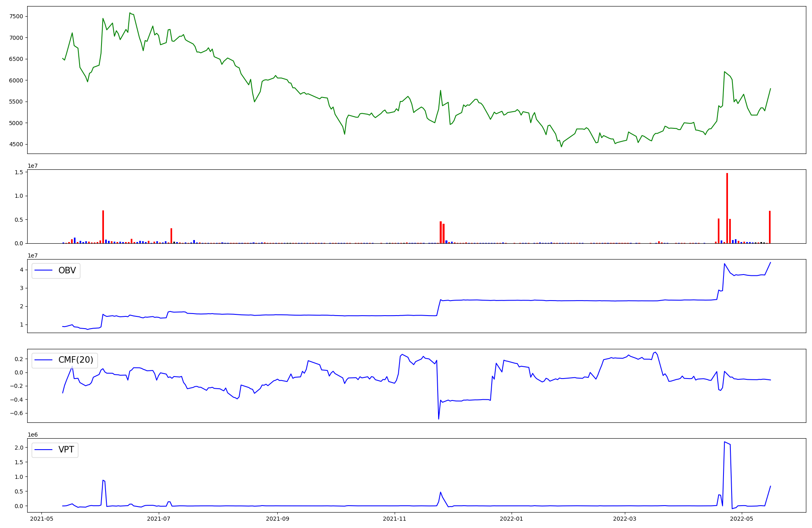Click the -0.6 CMF axis label

tap(17, 413)
